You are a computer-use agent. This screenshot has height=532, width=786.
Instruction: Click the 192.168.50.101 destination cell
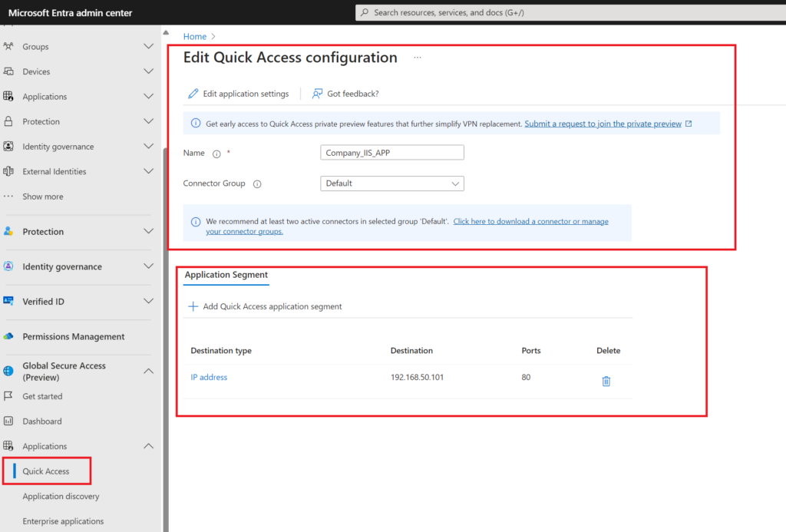[417, 377]
